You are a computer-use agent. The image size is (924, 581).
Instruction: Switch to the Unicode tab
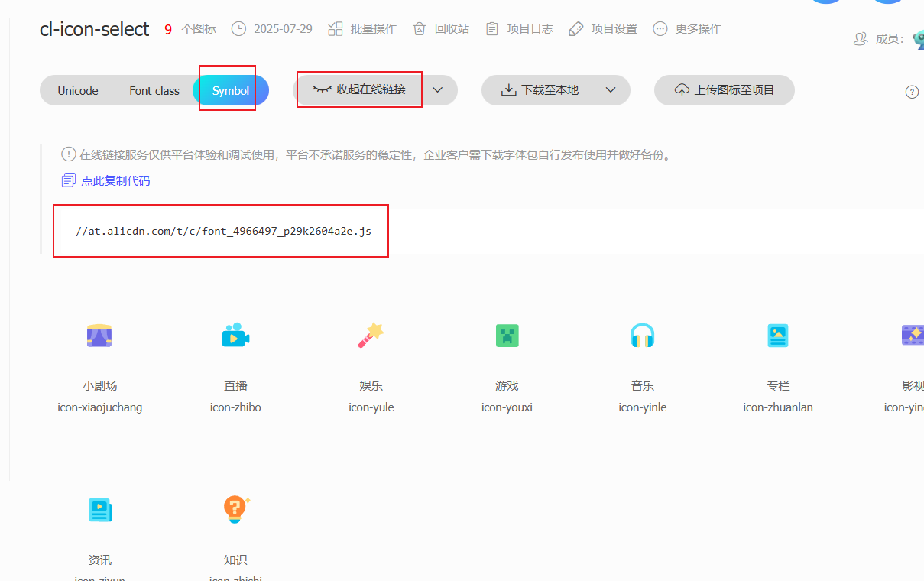tap(77, 89)
